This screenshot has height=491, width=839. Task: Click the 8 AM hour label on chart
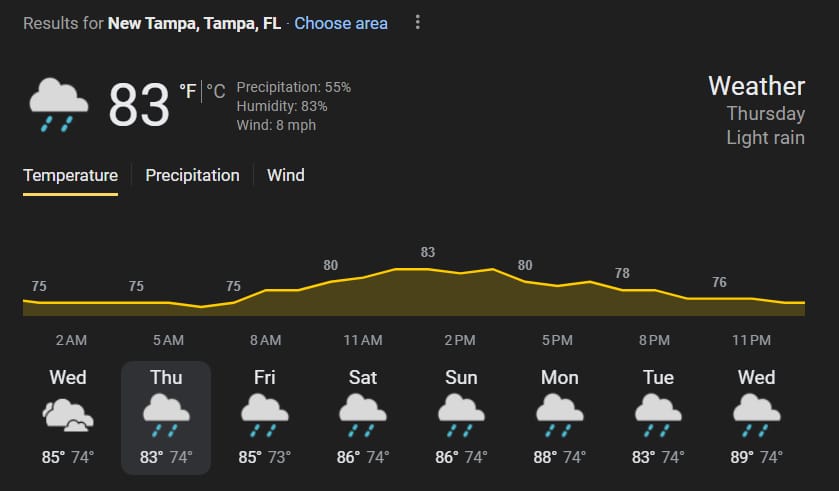265,340
